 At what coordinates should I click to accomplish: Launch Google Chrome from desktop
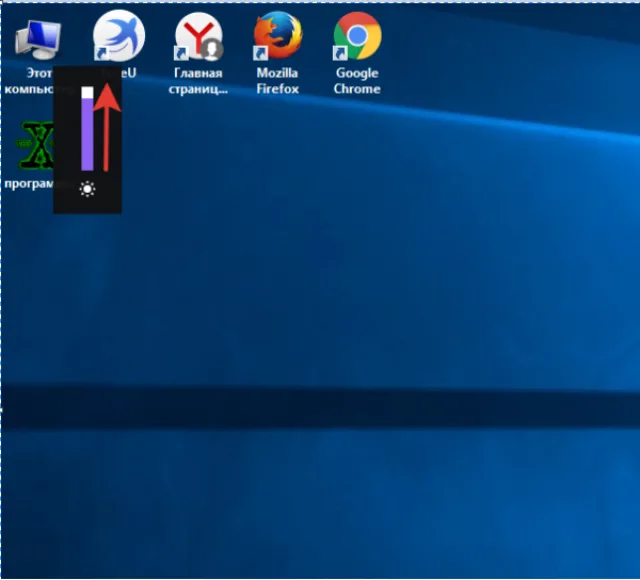(x=357, y=36)
